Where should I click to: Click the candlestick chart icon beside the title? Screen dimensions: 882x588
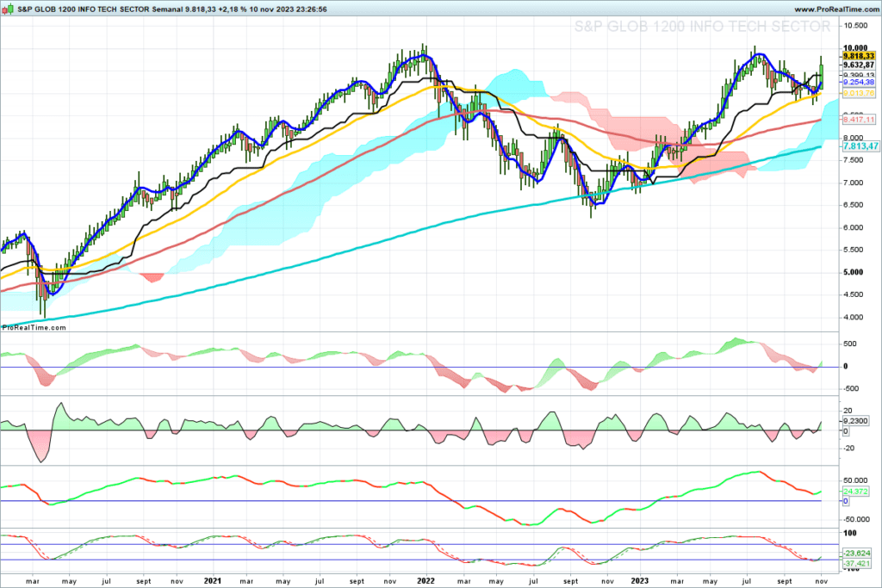coord(9,9)
